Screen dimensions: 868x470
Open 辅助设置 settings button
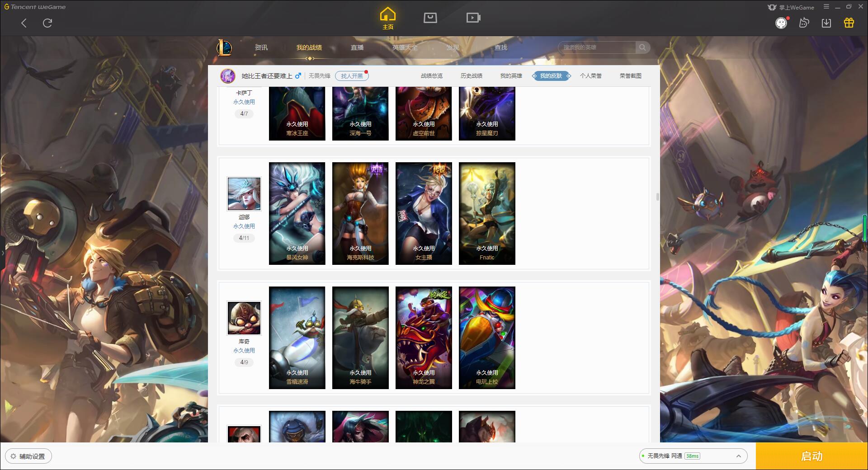[28, 456]
